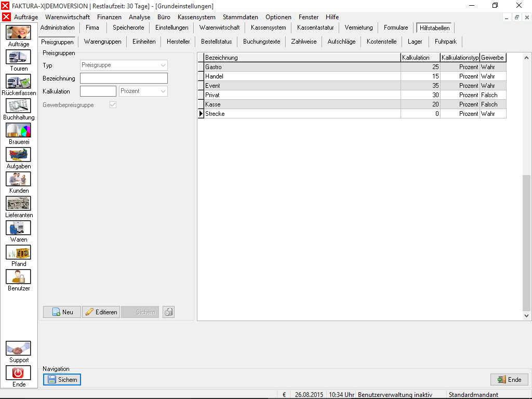Viewport: 532px width, 399px height.
Task: Click the table's scroll up arrow
Action: click(526, 58)
